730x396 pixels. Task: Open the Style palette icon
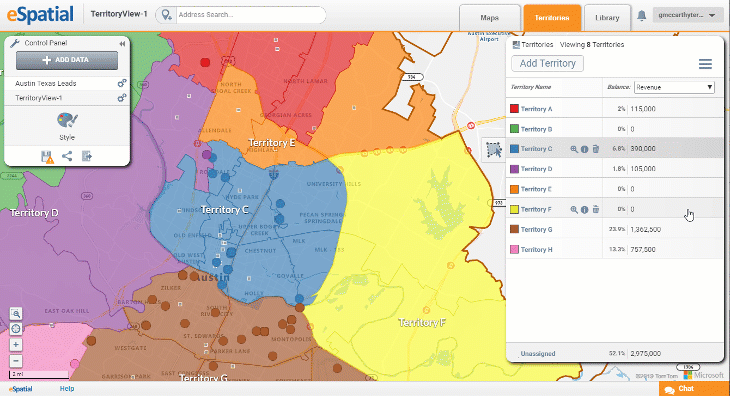click(x=67, y=120)
